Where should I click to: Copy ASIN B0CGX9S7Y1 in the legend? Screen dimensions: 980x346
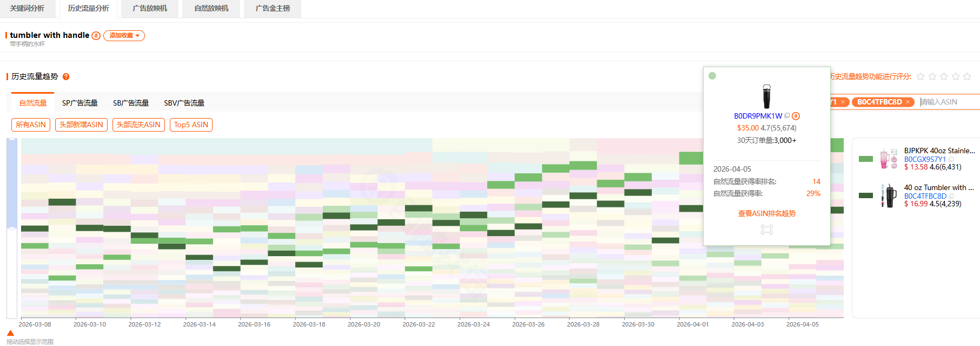coord(951,160)
